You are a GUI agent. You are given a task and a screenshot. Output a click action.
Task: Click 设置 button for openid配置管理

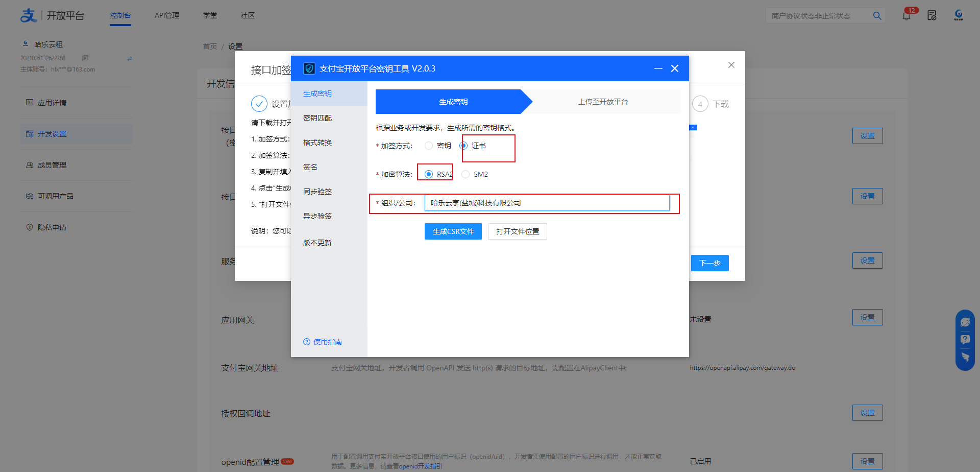point(868,461)
